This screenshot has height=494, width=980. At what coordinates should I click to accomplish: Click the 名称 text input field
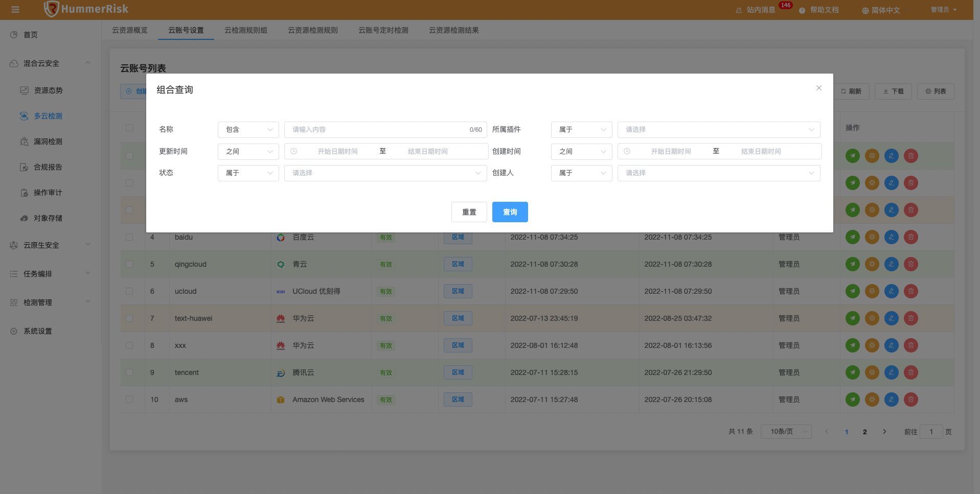pos(385,130)
